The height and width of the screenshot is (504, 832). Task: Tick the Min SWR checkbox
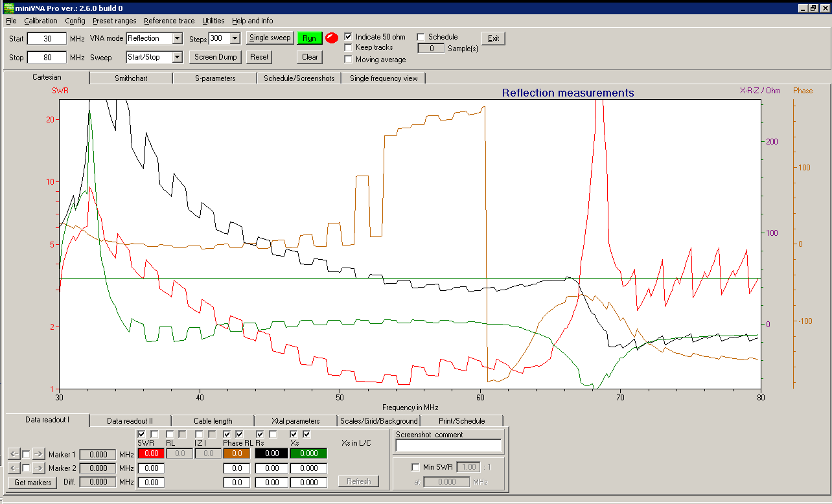(415, 467)
